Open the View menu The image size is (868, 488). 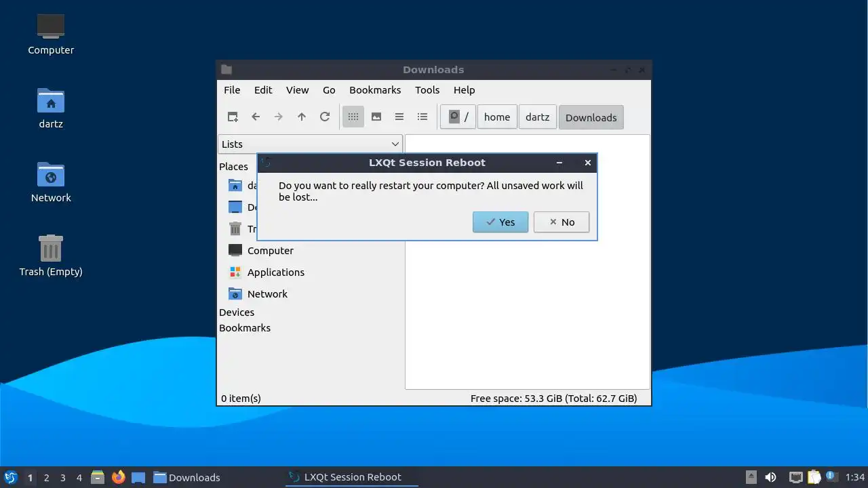297,90
